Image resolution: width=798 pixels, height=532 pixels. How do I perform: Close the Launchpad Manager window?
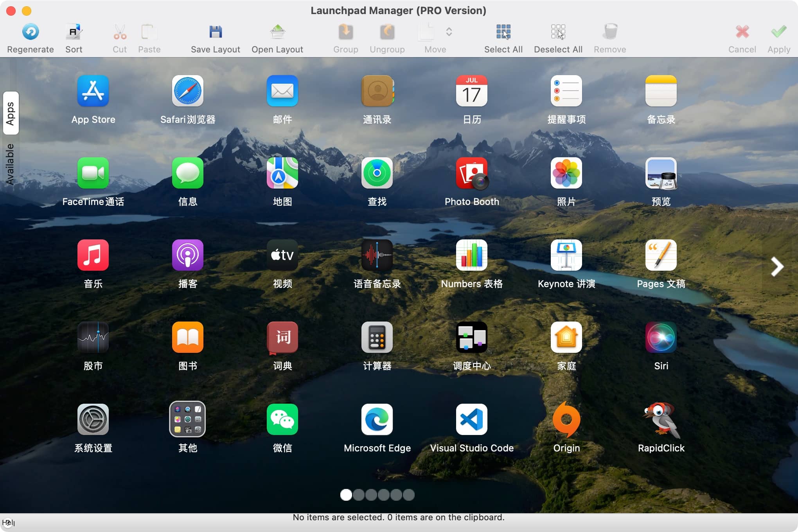click(11, 11)
